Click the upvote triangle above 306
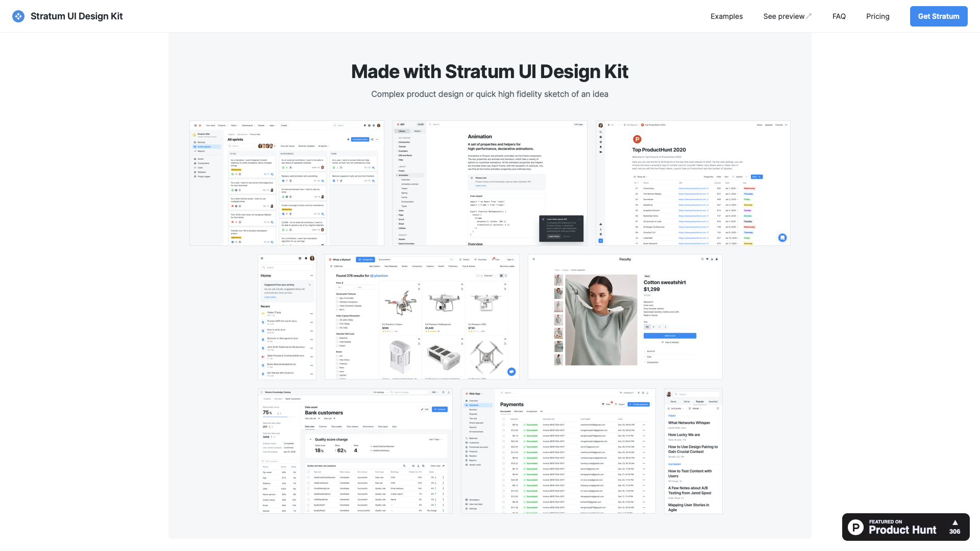The width and height of the screenshot is (980, 551). click(x=955, y=522)
